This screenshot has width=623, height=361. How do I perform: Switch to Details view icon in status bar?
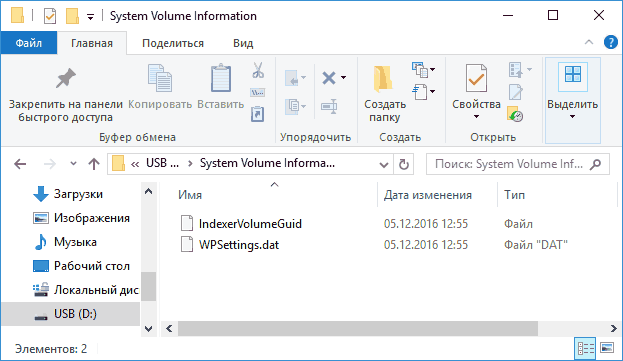click(585, 349)
